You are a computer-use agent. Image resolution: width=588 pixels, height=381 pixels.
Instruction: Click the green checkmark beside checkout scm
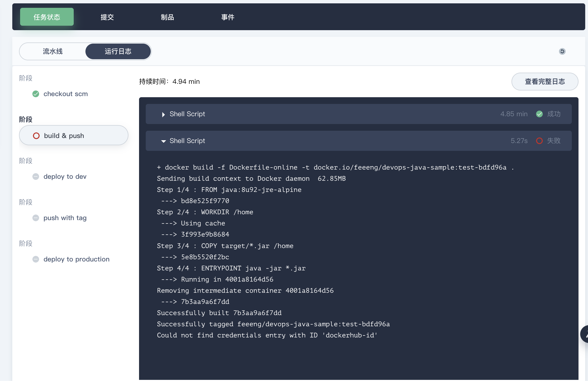tap(35, 94)
